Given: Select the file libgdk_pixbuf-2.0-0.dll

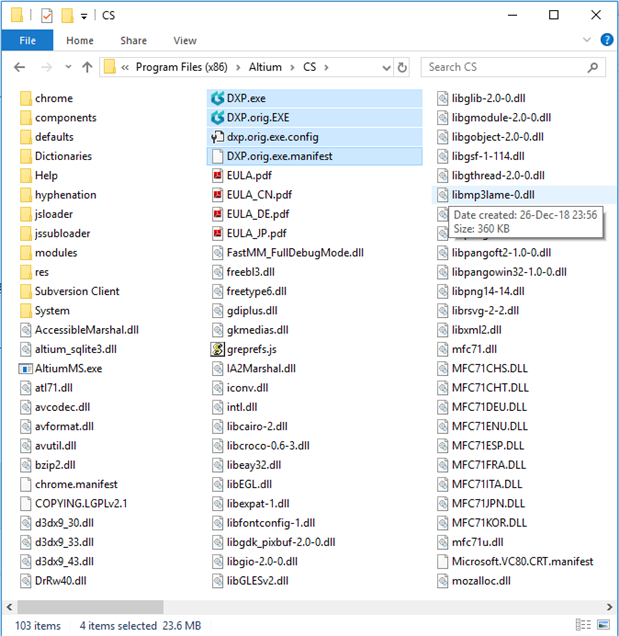Looking at the screenshot, I should coord(273,542).
